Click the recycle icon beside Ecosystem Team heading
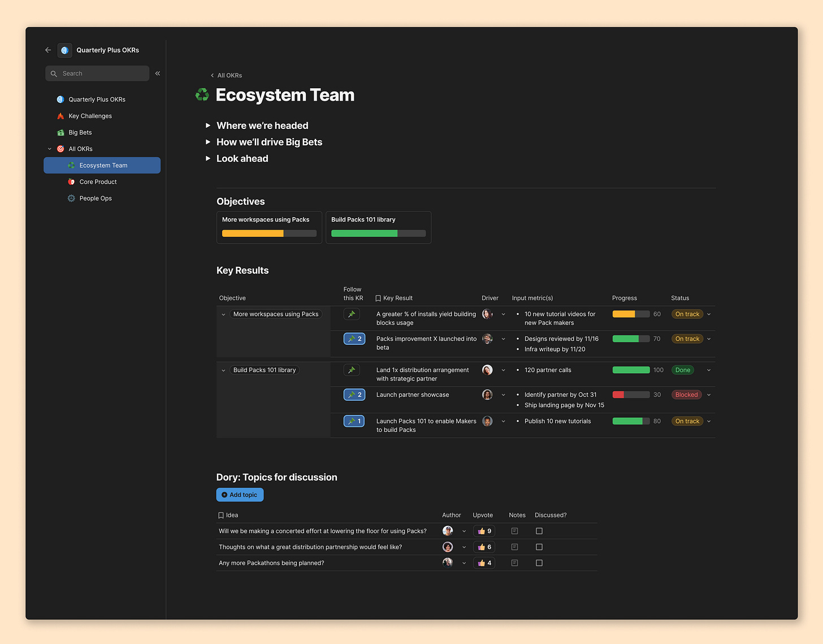The height and width of the screenshot is (644, 823). pyautogui.click(x=202, y=94)
